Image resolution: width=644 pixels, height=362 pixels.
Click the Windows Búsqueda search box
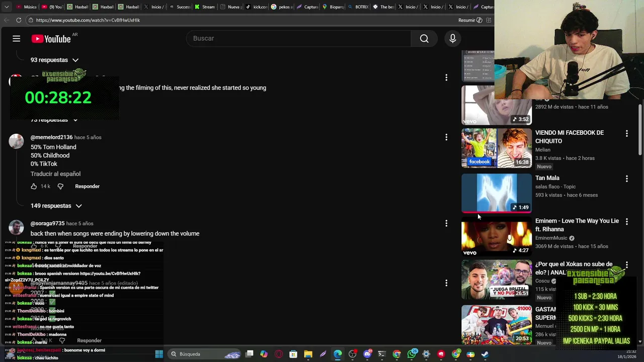coord(204,354)
